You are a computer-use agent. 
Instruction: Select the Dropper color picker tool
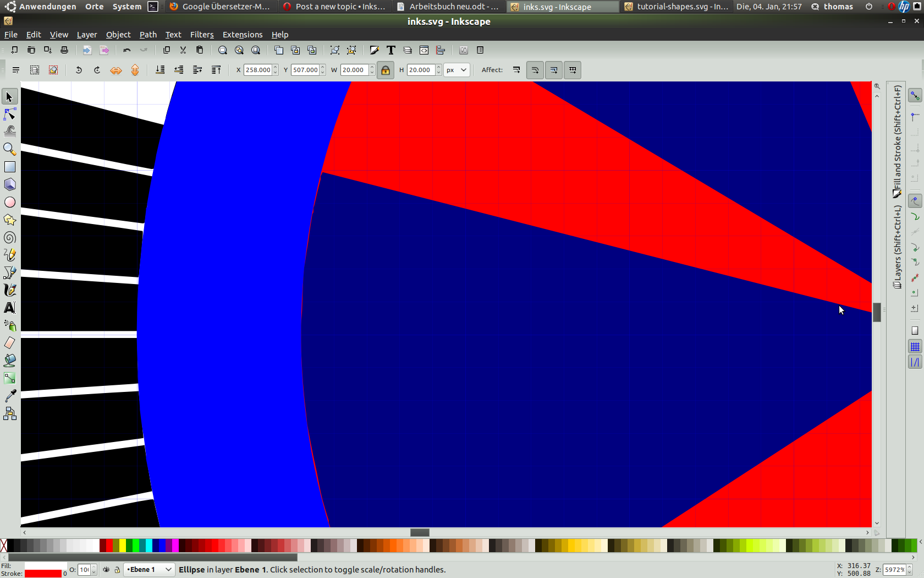tap(10, 396)
